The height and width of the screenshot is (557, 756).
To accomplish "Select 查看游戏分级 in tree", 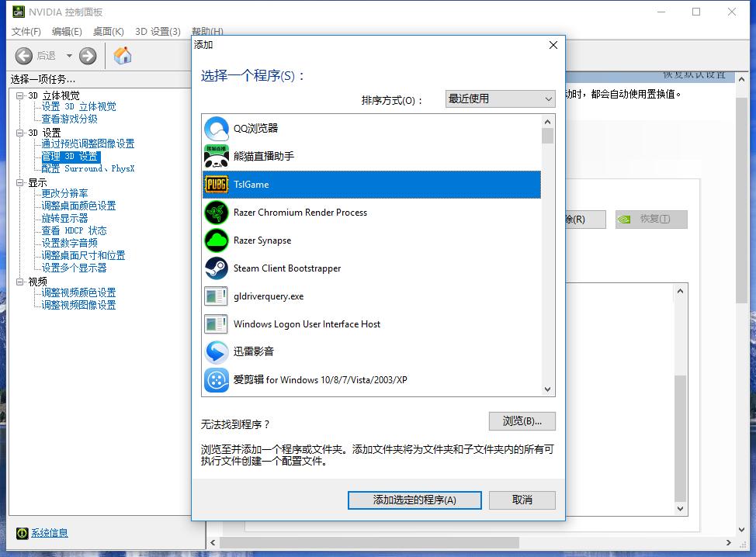I will coord(69,119).
